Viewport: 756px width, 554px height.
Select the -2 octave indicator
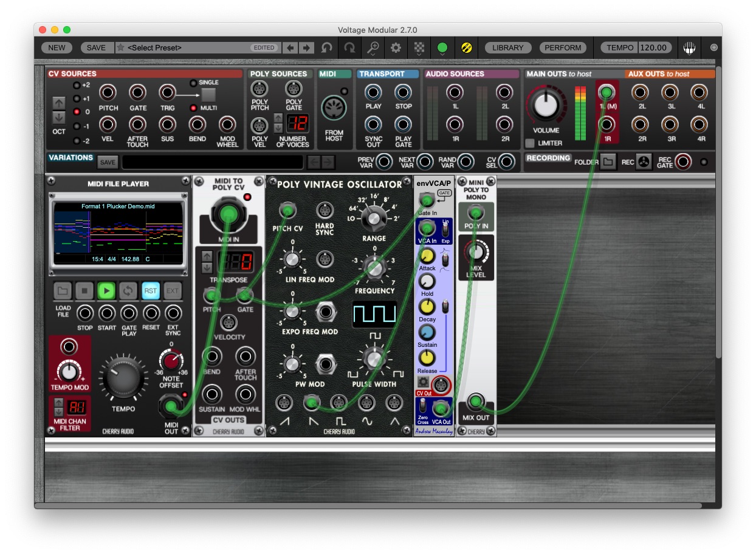77,140
